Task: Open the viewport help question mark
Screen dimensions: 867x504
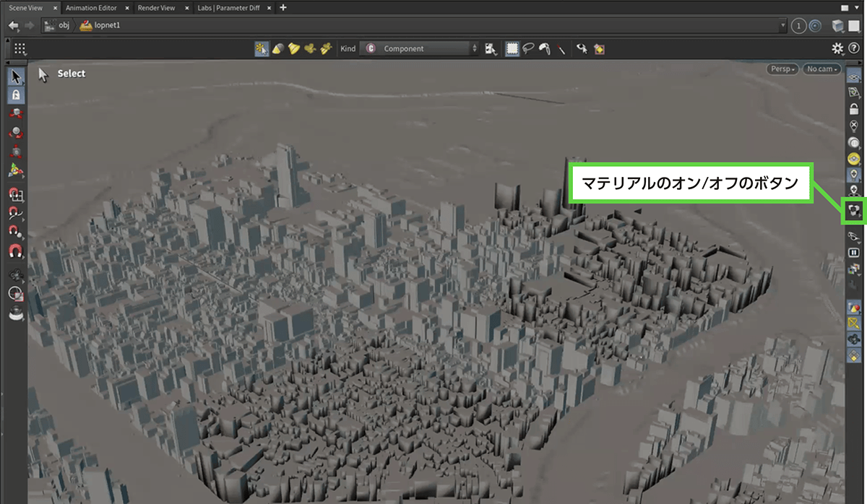Action: coord(854,48)
